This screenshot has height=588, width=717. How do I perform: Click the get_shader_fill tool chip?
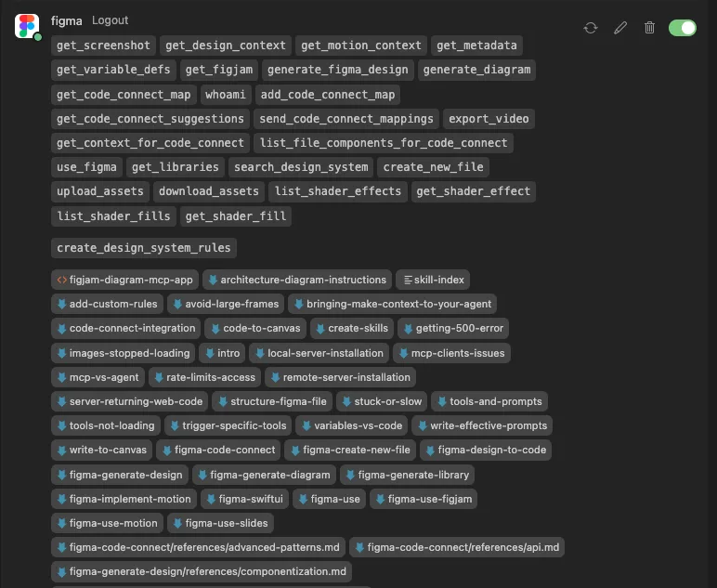[x=236, y=216]
